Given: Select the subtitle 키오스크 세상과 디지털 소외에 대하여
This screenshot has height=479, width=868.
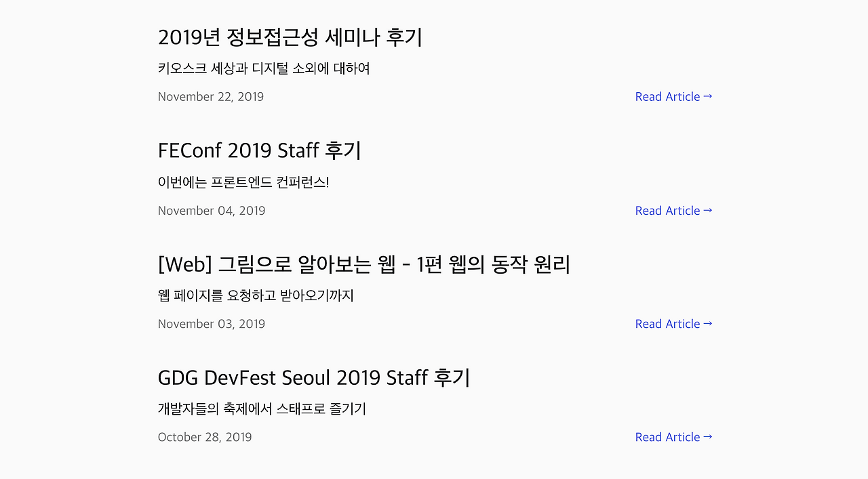Looking at the screenshot, I should [264, 68].
